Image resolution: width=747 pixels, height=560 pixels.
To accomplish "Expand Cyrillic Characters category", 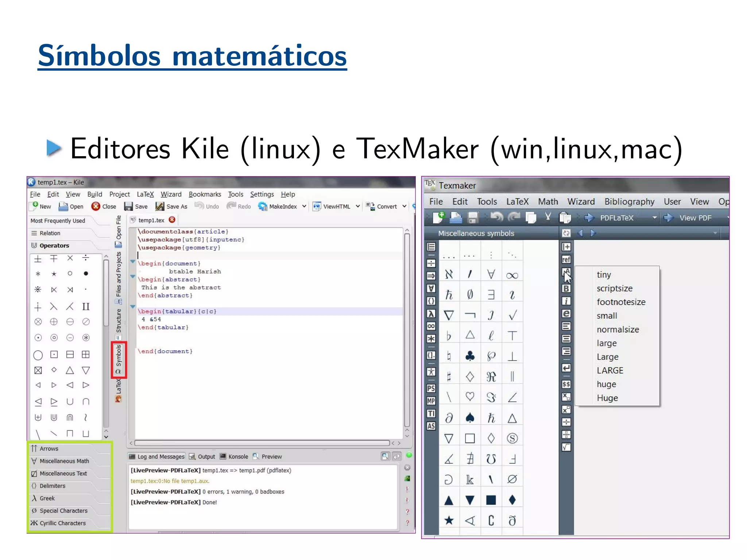I will (70, 523).
